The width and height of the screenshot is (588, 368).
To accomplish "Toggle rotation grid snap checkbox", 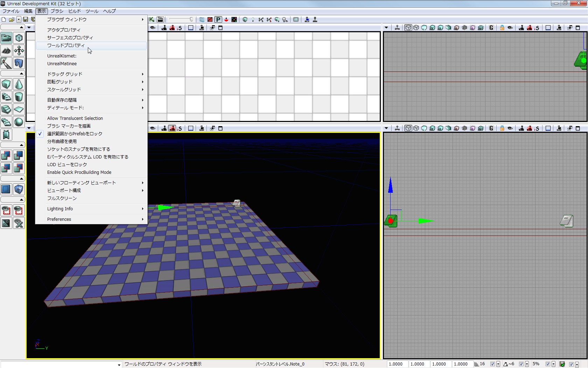I will [x=521, y=364].
